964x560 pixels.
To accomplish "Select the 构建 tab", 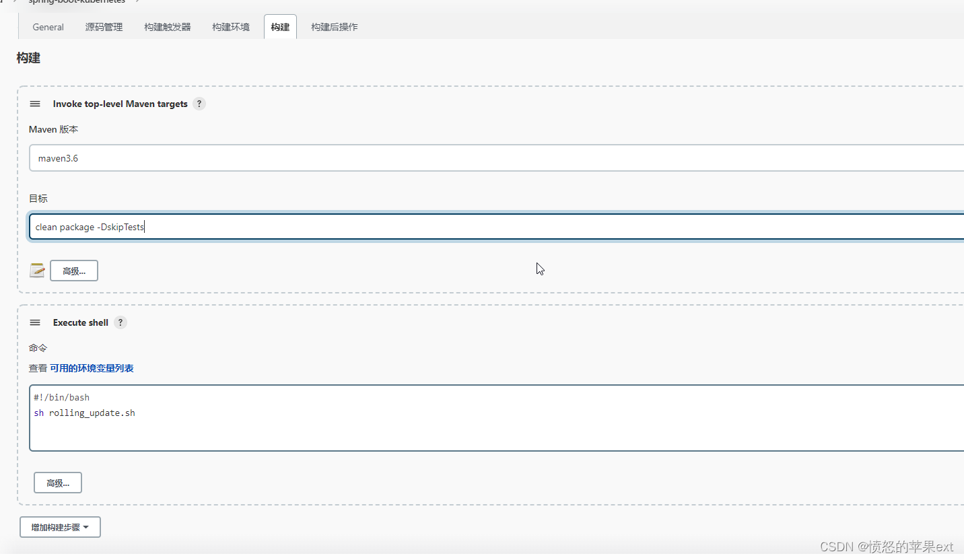I will click(x=280, y=27).
